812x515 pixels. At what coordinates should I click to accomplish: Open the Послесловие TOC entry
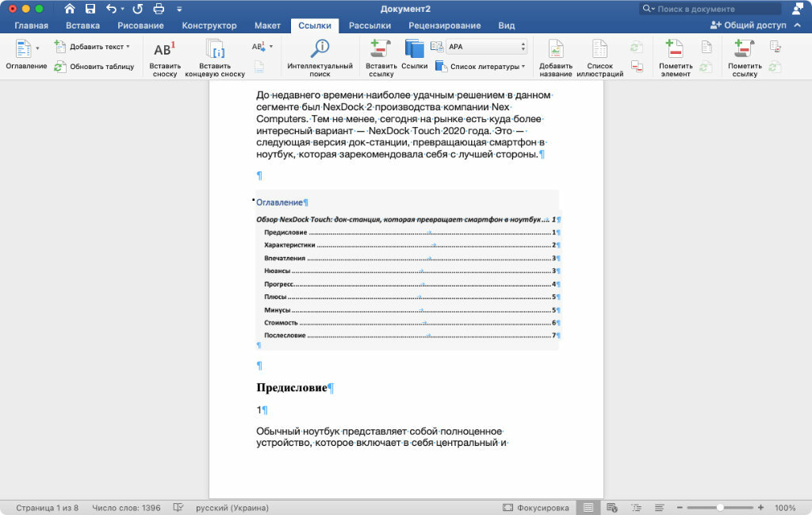(x=409, y=335)
